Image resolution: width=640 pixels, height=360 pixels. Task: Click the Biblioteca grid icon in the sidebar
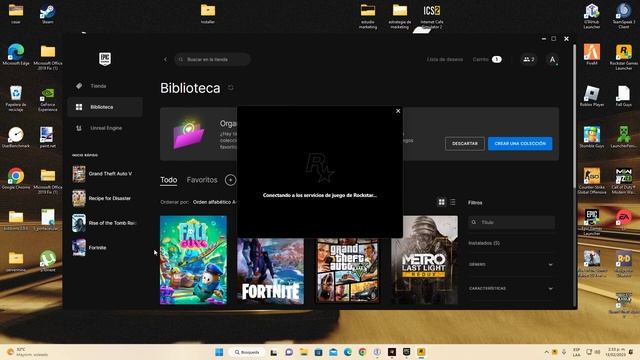coord(79,107)
